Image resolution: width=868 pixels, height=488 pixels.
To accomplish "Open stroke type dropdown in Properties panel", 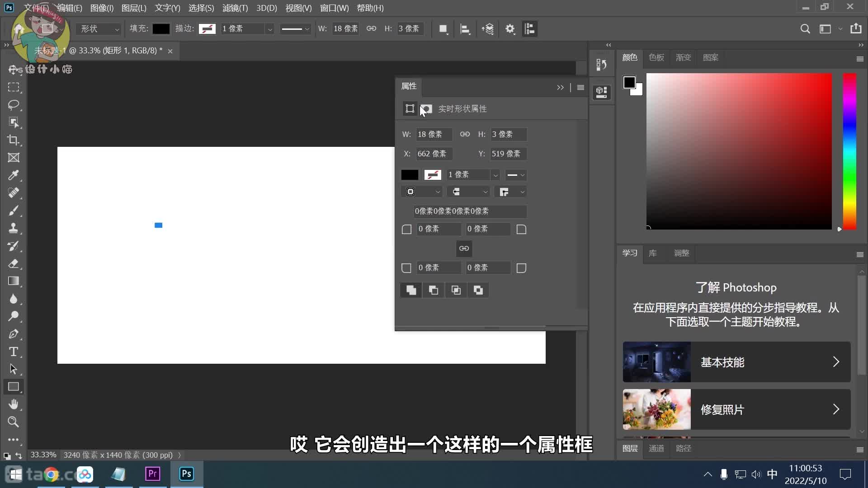I will pos(516,175).
